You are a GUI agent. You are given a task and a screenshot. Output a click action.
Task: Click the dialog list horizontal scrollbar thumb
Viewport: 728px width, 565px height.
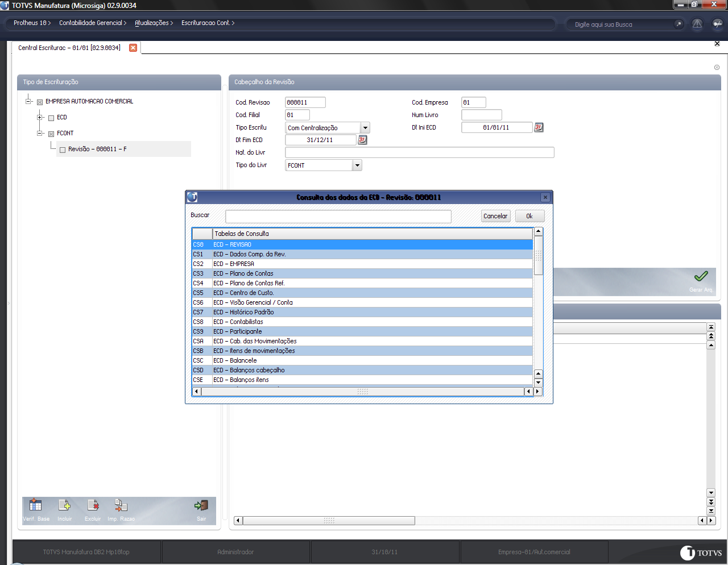(362, 392)
